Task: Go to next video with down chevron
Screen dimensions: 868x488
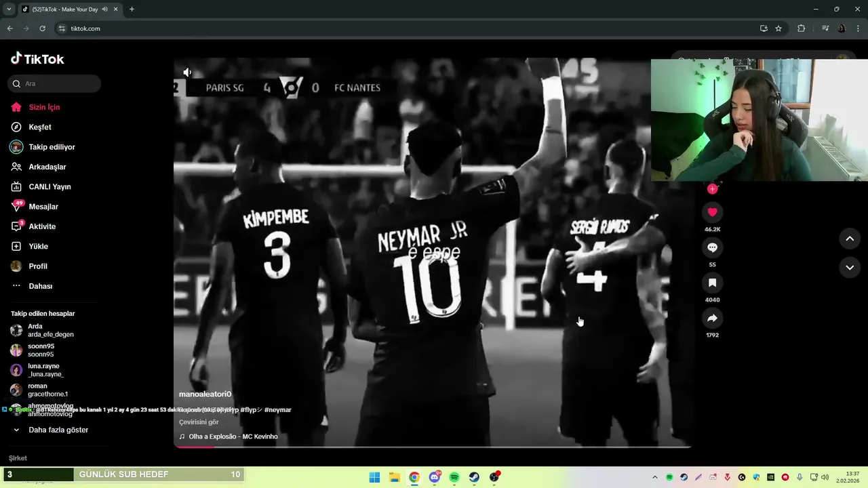Action: point(850,267)
